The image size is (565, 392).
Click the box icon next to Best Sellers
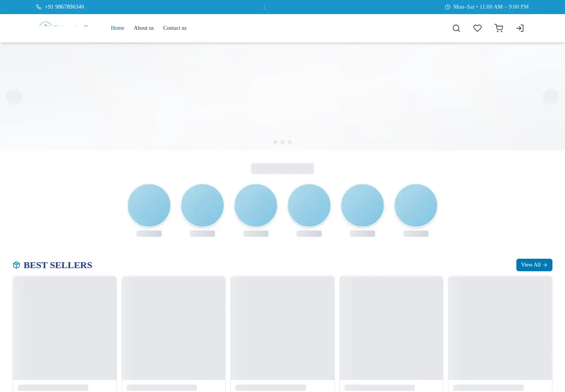tap(16, 265)
